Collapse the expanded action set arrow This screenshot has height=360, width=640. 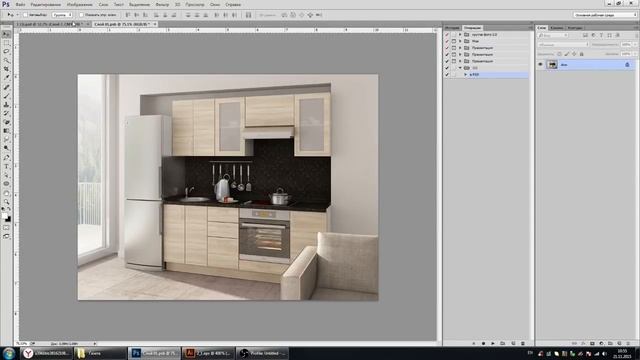point(460,68)
